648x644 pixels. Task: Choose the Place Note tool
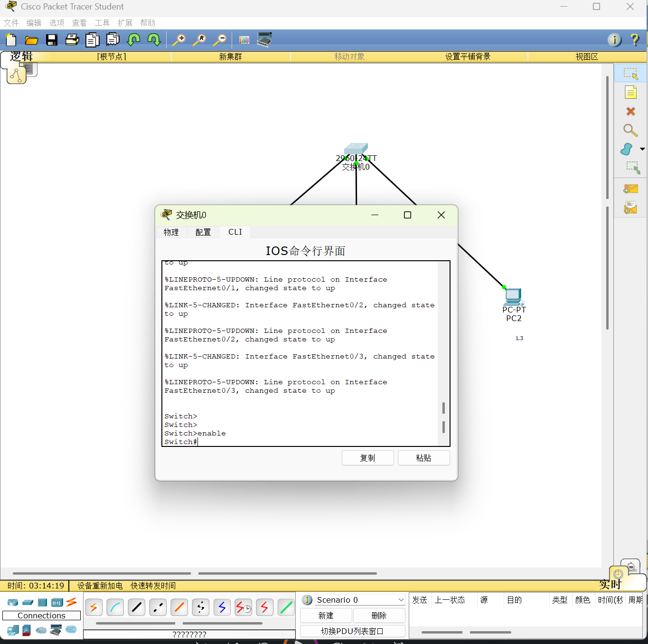631,92
